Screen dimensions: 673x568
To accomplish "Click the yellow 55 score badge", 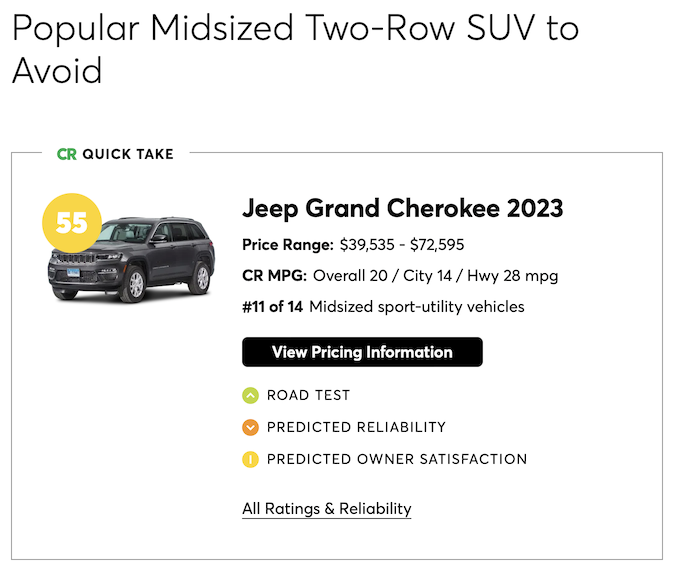I will pos(71,222).
